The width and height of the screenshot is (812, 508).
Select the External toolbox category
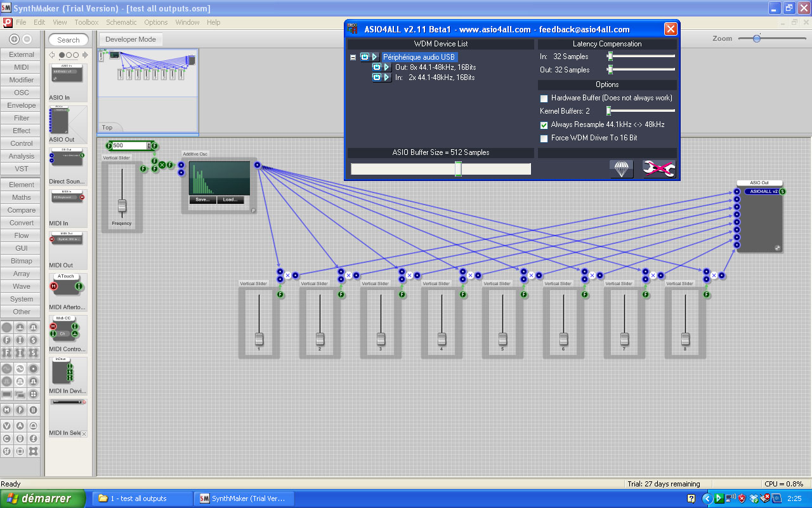coord(22,55)
